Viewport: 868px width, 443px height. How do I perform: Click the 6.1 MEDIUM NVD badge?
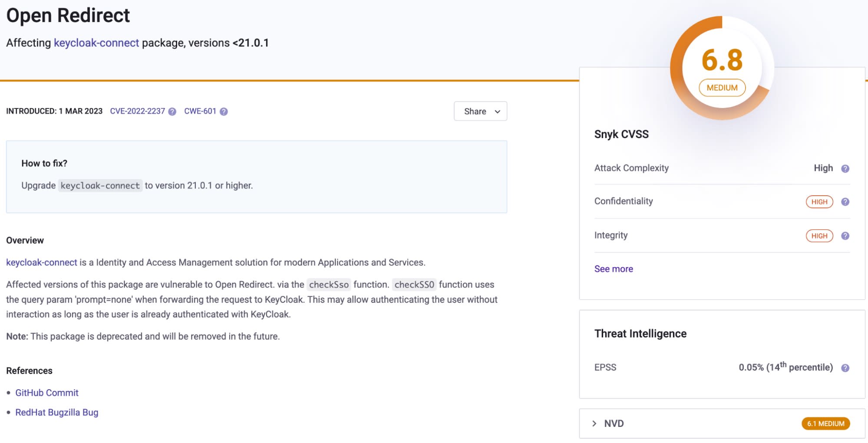(825, 423)
